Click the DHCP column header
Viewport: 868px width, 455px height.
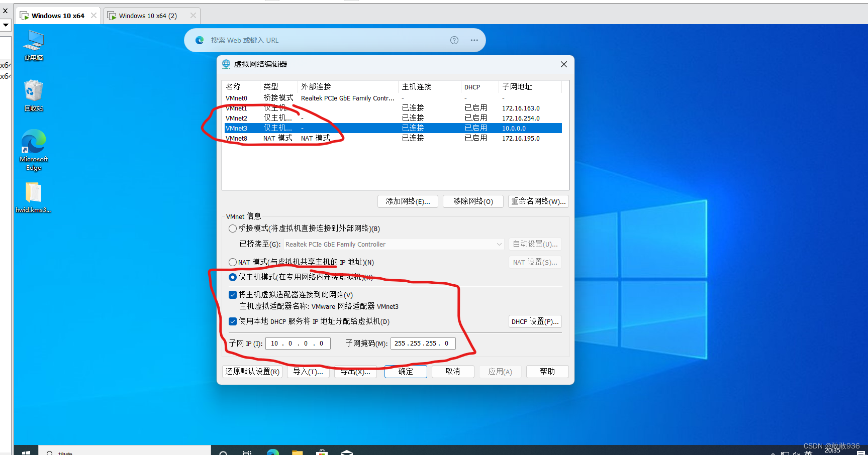point(480,87)
